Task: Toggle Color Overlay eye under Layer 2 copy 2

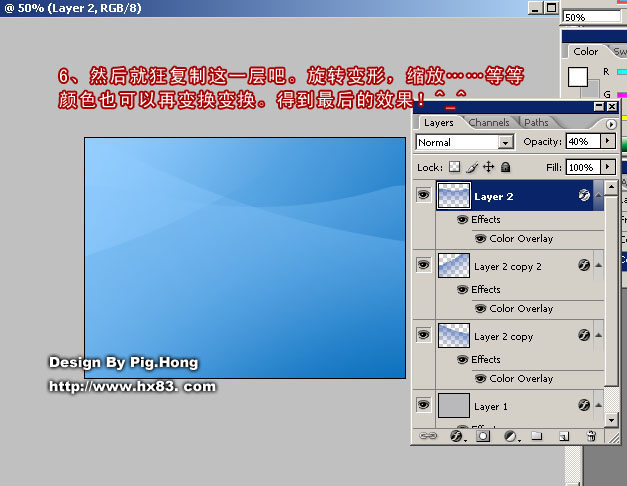Action: pos(480,309)
